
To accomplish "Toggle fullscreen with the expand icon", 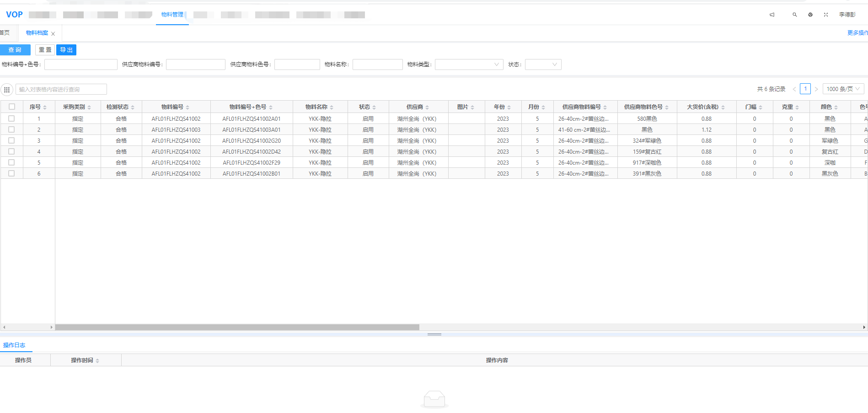I will pos(826,15).
